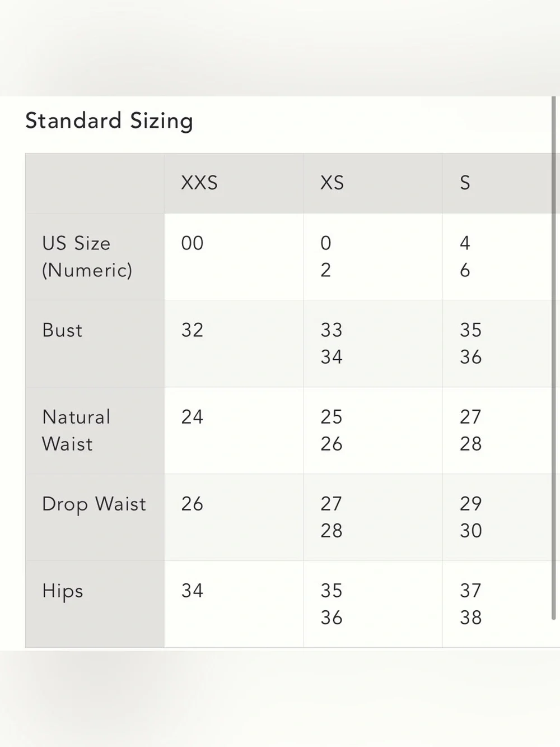Image resolution: width=560 pixels, height=747 pixels.
Task: Click the S bust cell 35 36
Action: point(501,344)
